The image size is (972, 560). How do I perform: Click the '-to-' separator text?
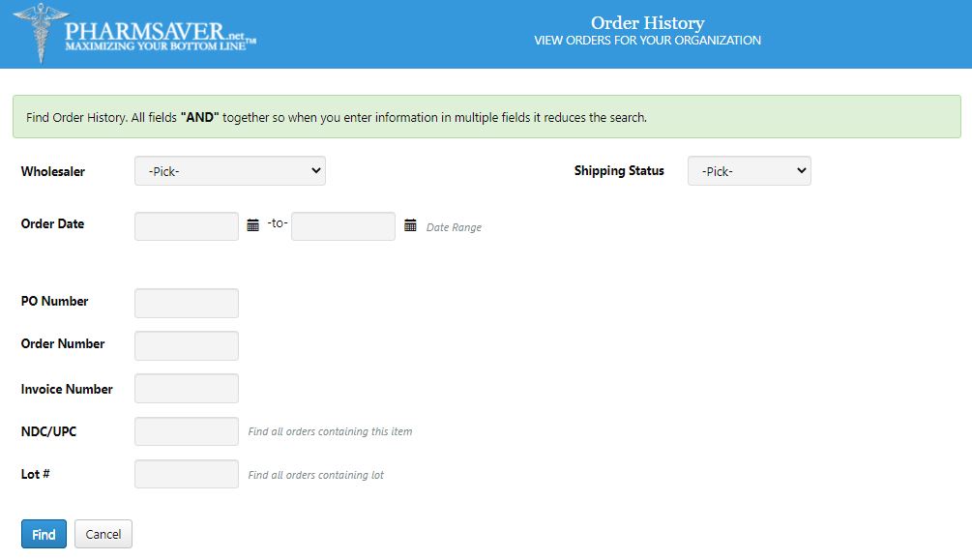coord(278,222)
